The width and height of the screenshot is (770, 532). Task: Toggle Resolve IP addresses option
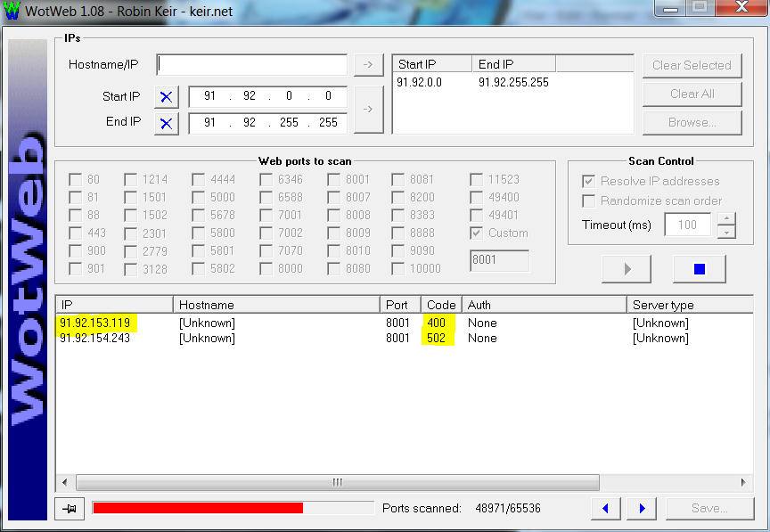click(588, 181)
